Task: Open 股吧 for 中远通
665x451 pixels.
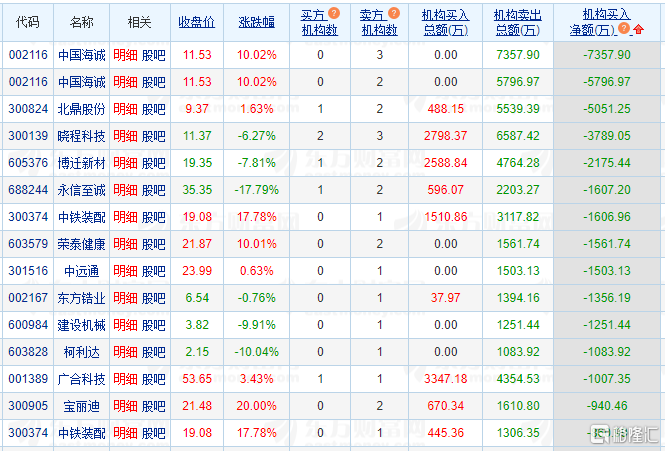Action: (153, 271)
